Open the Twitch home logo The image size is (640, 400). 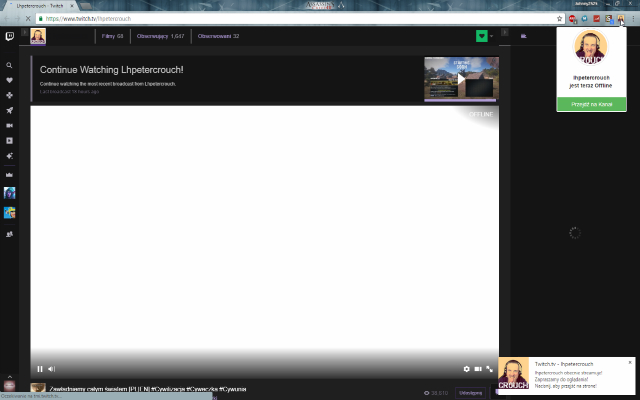click(x=9, y=36)
